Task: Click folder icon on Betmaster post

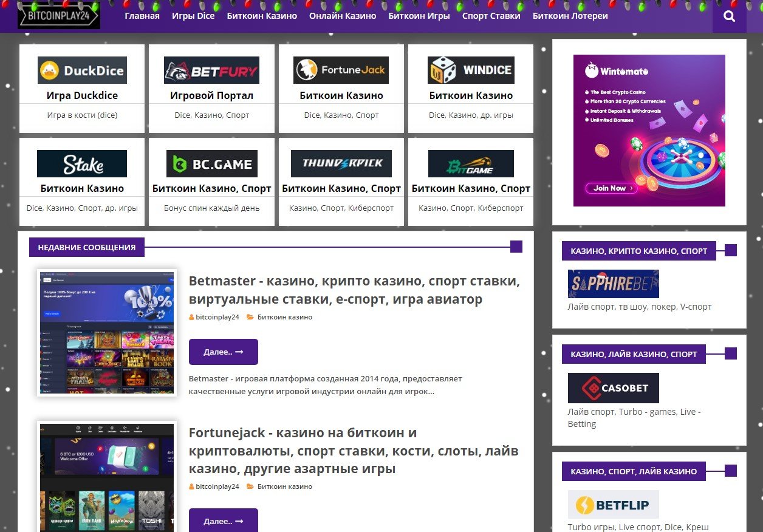Action: pos(250,317)
